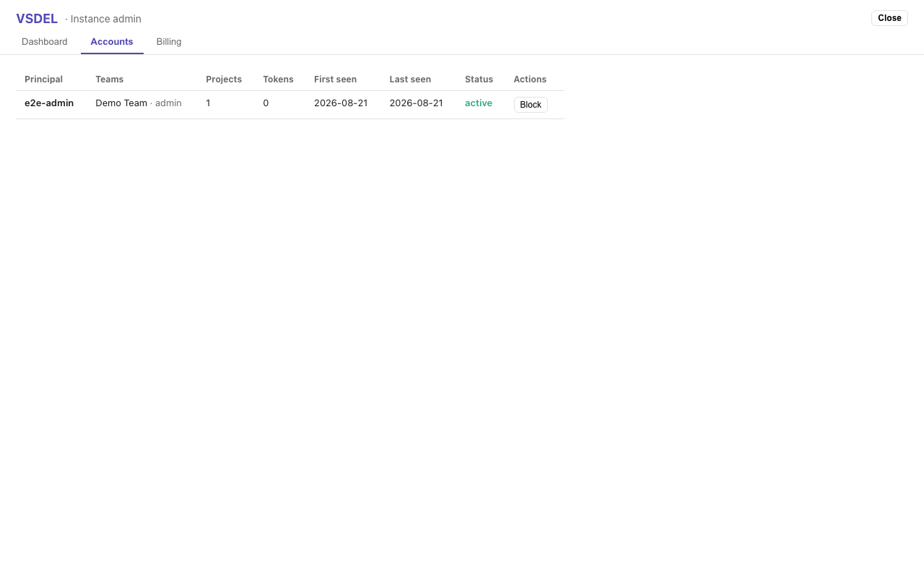Click the Instance admin subtitle text
This screenshot has height=578, width=924.
pyautogui.click(x=106, y=19)
